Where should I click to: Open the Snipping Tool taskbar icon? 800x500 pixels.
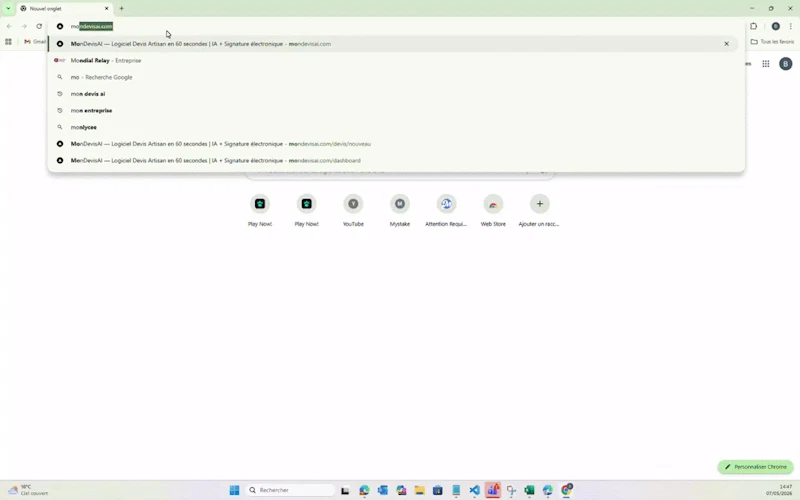(x=511, y=490)
